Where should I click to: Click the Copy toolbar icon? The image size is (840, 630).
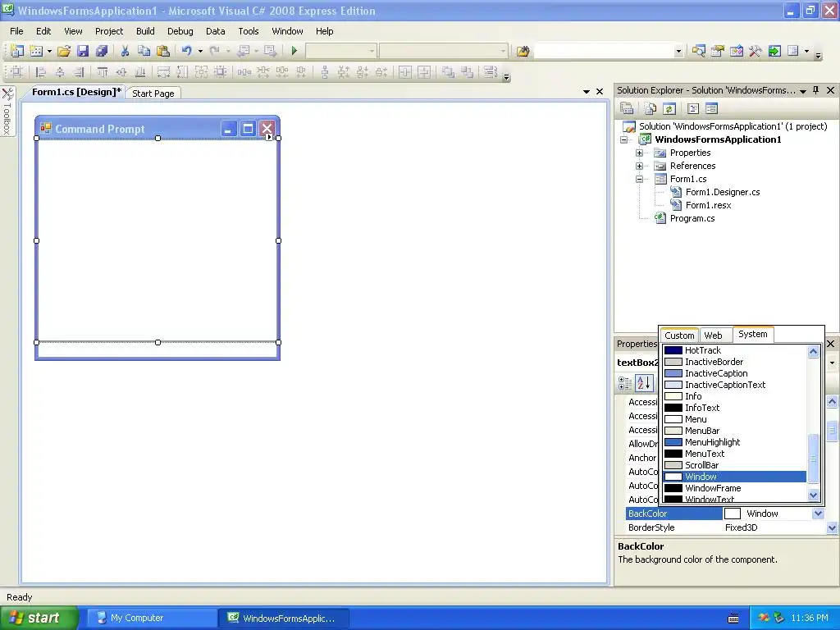point(144,51)
